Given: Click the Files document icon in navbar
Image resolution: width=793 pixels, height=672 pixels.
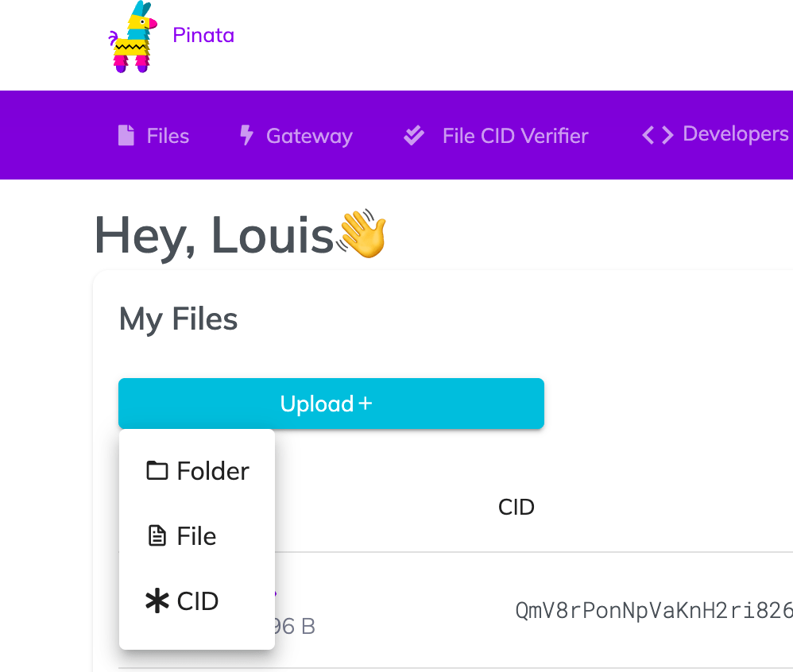Looking at the screenshot, I should pos(126,136).
